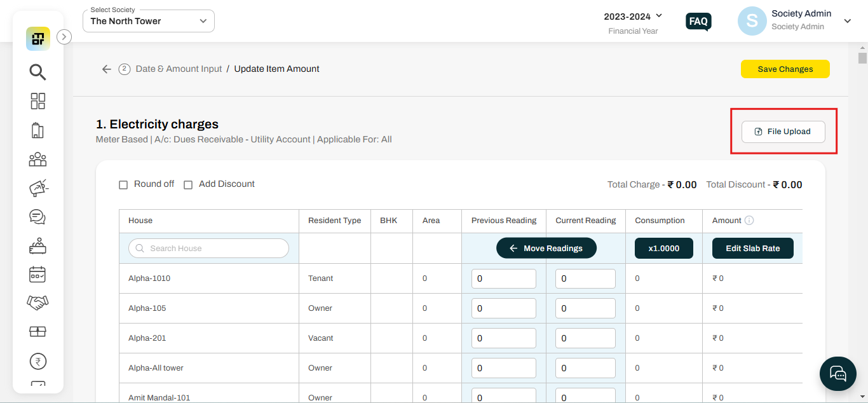Tick the Add Discount checkbox
This screenshot has width=868, height=403.
188,185
